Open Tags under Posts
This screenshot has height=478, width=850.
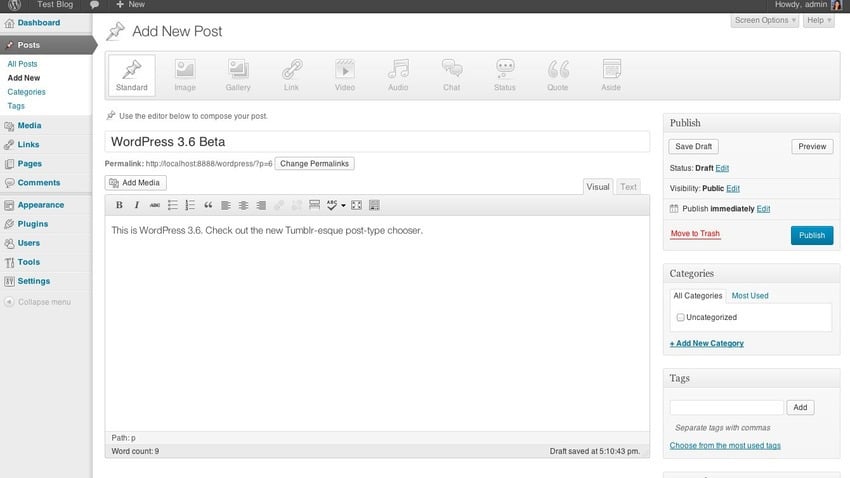[x=16, y=106]
